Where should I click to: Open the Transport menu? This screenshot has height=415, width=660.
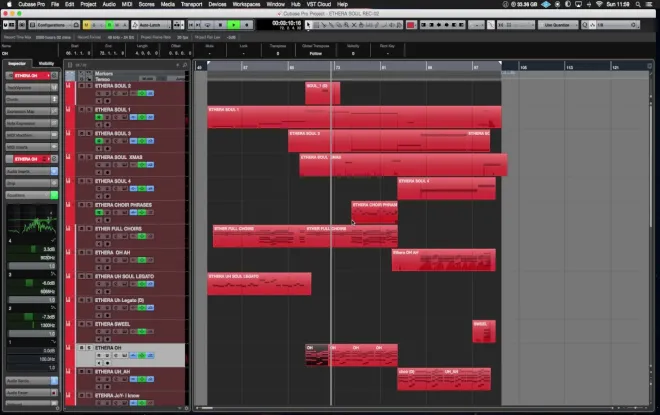tap(192, 4)
